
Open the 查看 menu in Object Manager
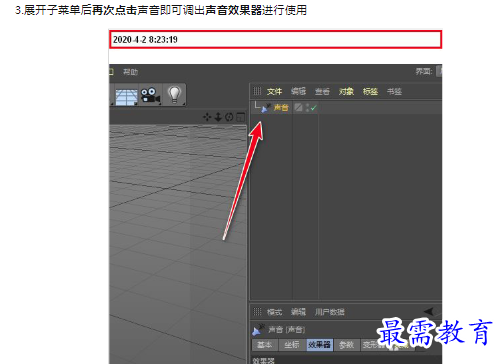tap(322, 91)
